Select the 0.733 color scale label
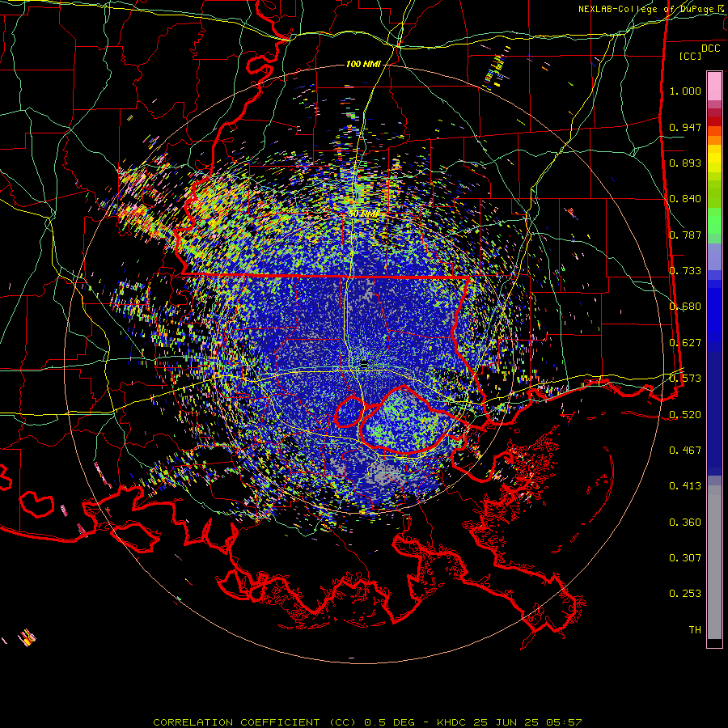728x728 pixels. tap(685, 271)
